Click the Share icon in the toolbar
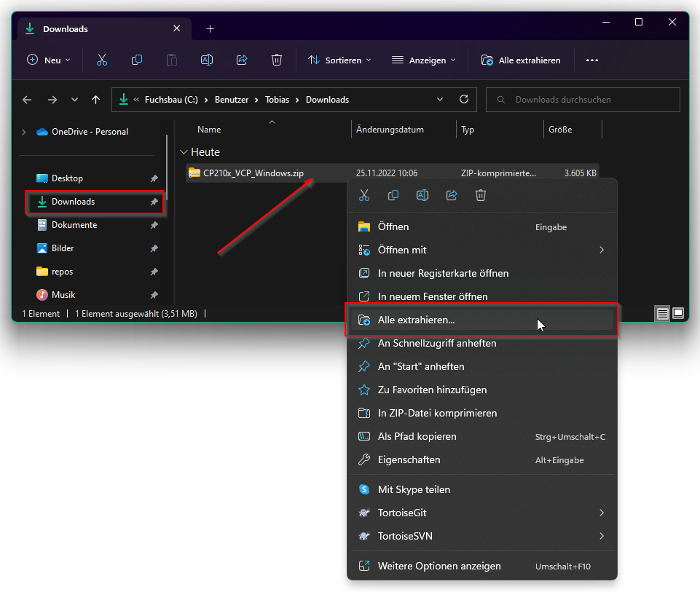This screenshot has width=700, height=592. tap(242, 60)
